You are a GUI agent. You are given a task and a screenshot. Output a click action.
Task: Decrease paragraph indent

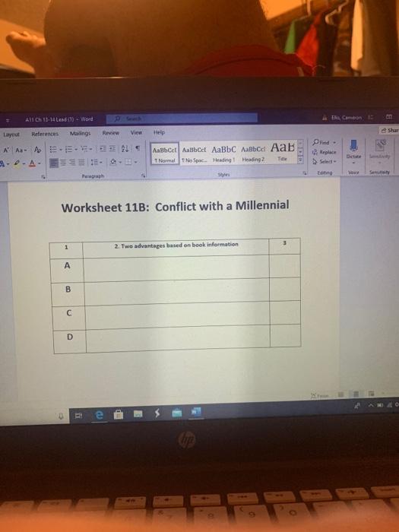103,149
